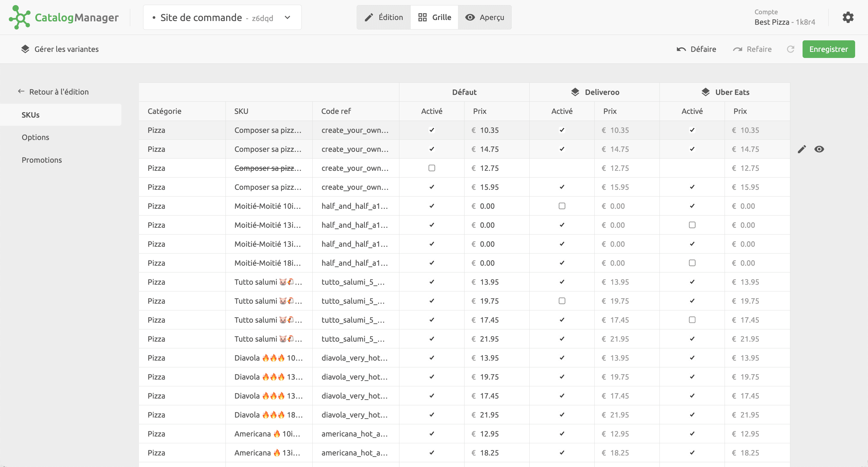The height and width of the screenshot is (467, 868).
Task: Click the refresh icon next to Refaire
Action: (791, 49)
